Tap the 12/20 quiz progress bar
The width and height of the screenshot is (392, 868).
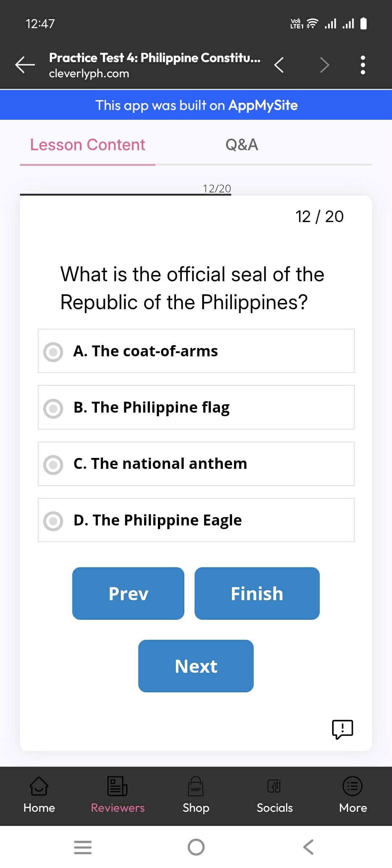coord(126,194)
